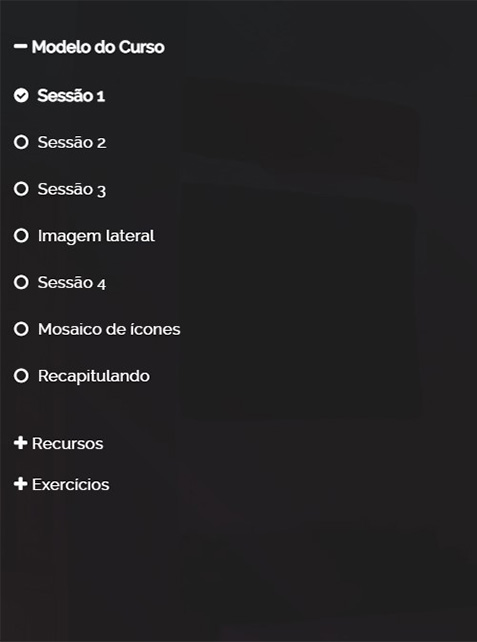This screenshot has width=477, height=642.
Task: Navigate to Sessão 4
Action: tap(72, 283)
